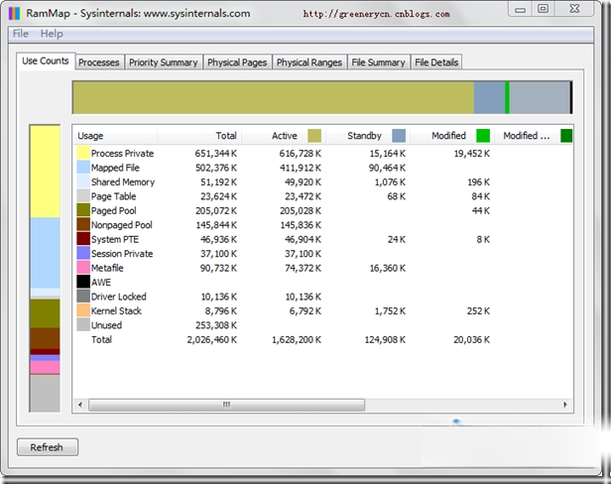Open the Priority Summary tab

coord(163,62)
